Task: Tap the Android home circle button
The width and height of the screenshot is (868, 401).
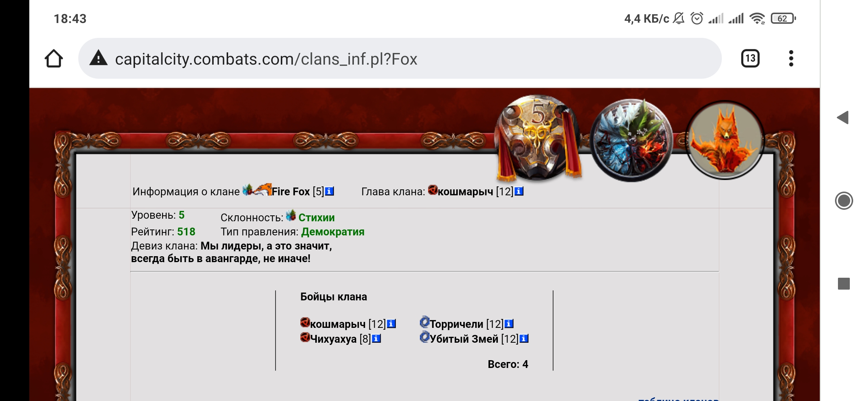Action: click(844, 201)
